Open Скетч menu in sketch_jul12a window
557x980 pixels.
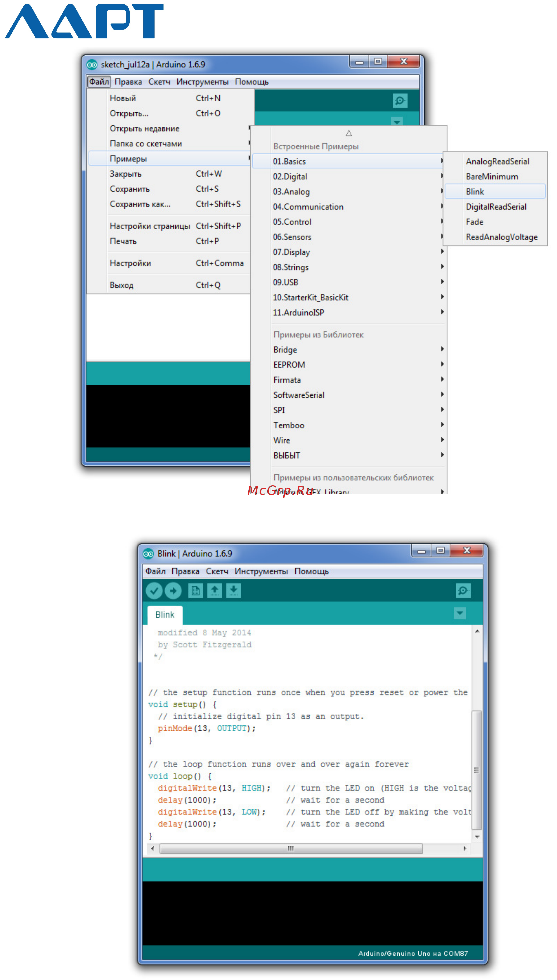pyautogui.click(x=159, y=82)
